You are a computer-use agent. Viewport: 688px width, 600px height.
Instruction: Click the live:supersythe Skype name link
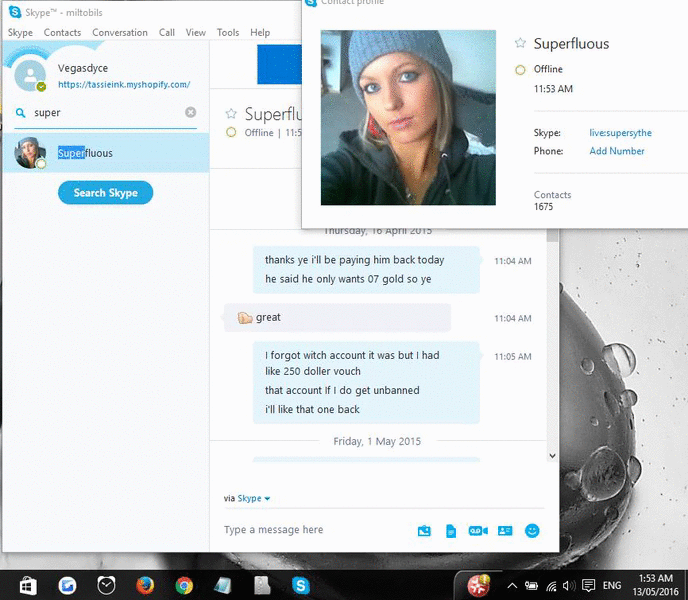(620, 133)
